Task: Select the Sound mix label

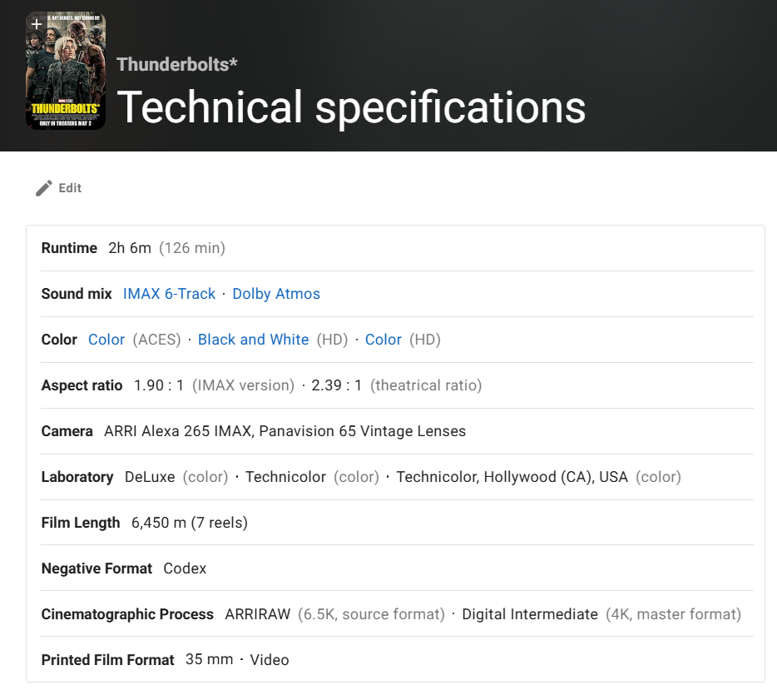Action: click(77, 294)
